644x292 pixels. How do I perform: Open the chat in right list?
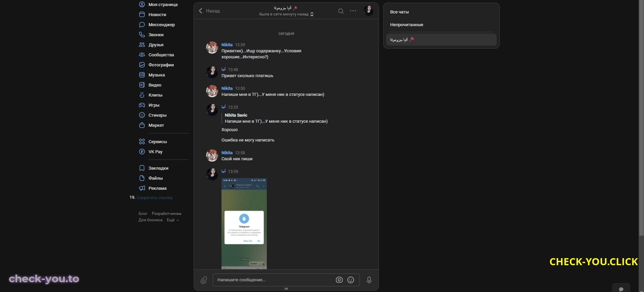[441, 40]
